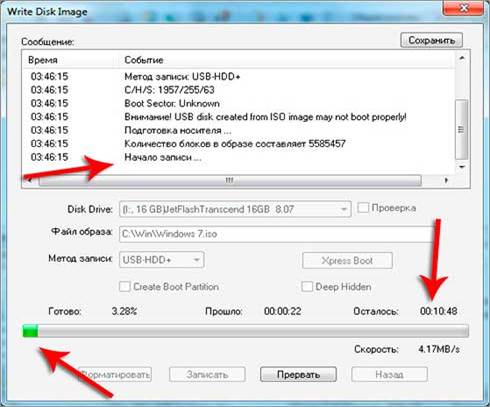
Task: Click the horizontal scrollbar right arrow
Action: (x=446, y=180)
